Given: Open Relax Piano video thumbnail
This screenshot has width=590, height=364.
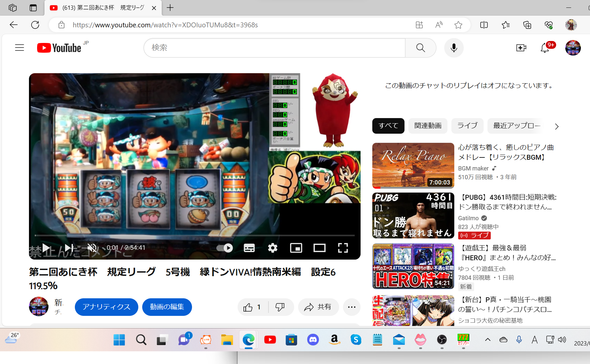Looking at the screenshot, I should click(413, 166).
